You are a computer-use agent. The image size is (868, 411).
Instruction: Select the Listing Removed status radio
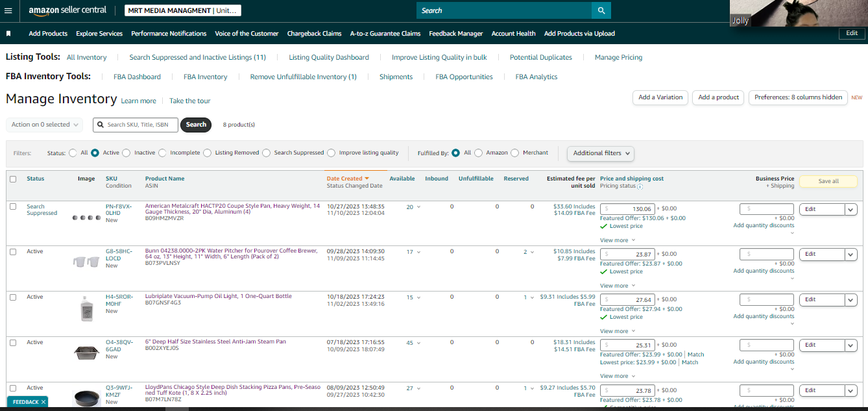pos(207,153)
